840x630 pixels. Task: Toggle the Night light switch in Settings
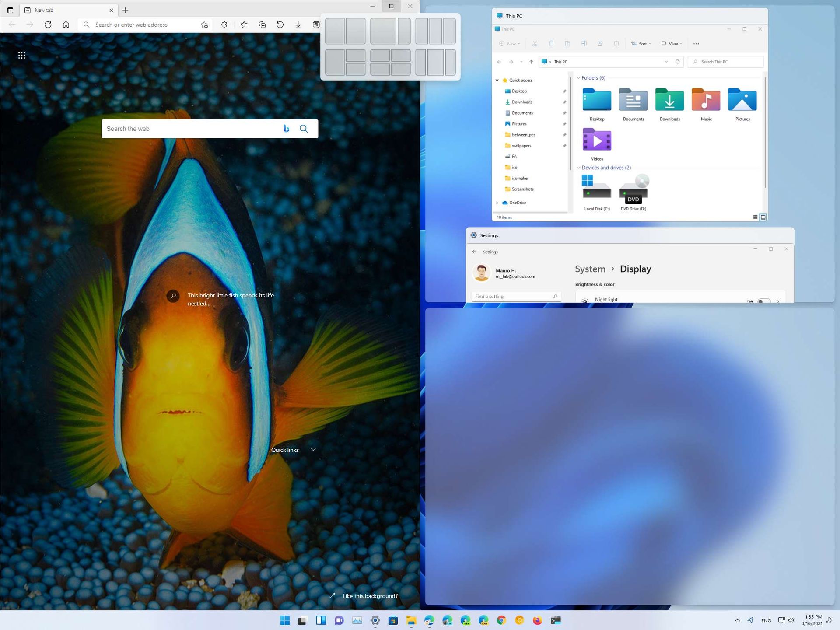point(763,301)
